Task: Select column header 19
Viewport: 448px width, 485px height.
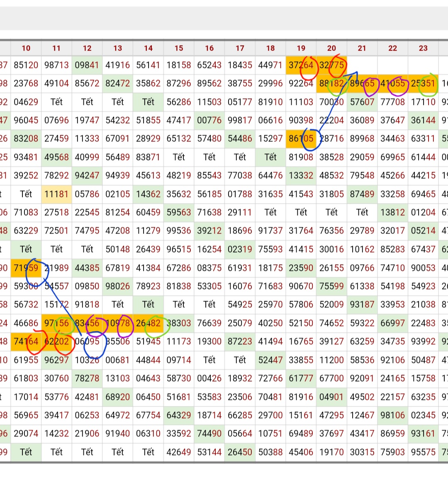Action: click(301, 48)
